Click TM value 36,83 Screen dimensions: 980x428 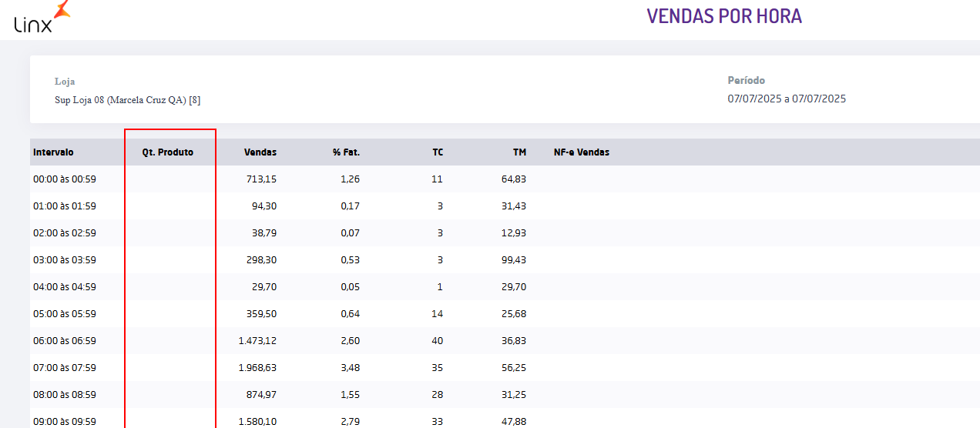point(514,341)
